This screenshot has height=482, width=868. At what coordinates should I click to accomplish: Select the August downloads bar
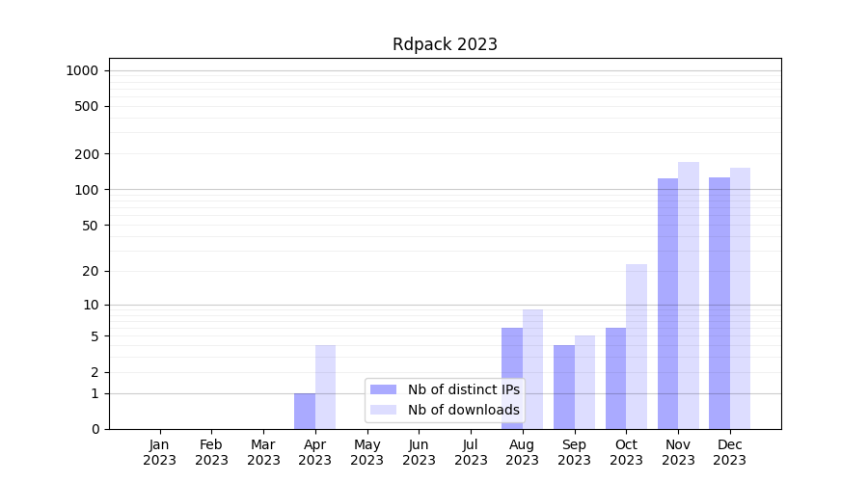pyautogui.click(x=532, y=370)
